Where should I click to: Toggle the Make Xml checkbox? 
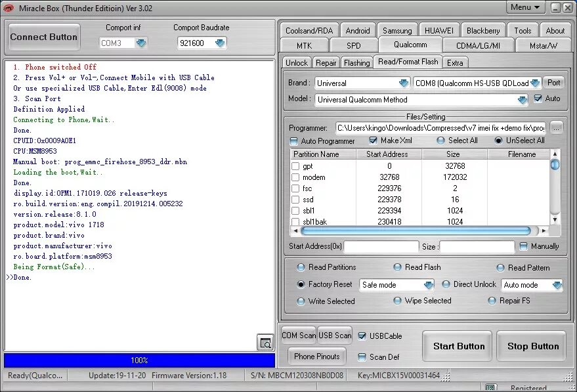(x=373, y=141)
